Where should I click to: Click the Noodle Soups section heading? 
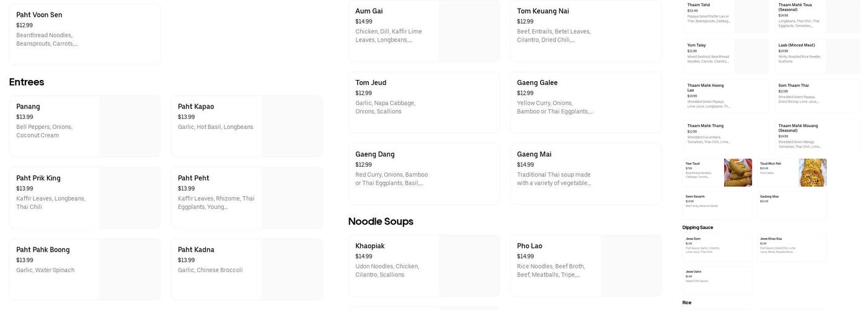click(x=381, y=221)
